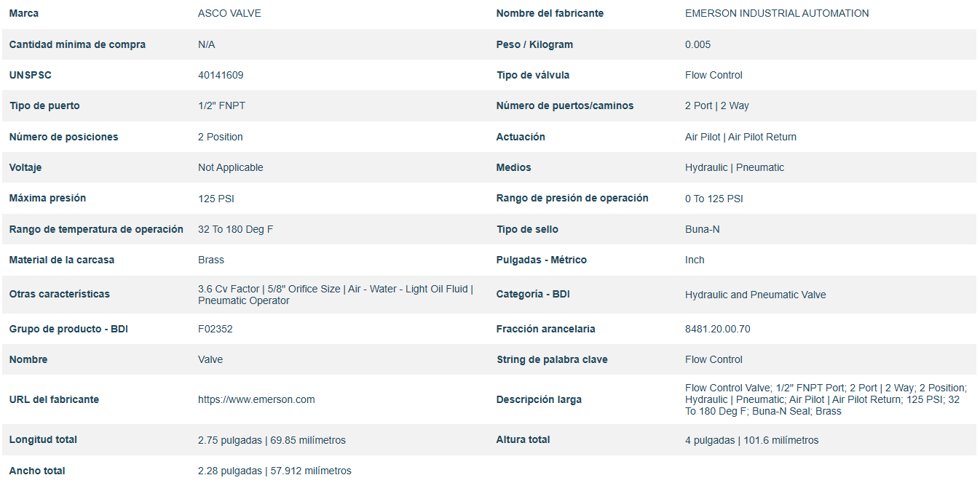Click the EMERSON INDUSTRIAL AUTOMATION manufacturer name
The image size is (980, 483).
777,13
